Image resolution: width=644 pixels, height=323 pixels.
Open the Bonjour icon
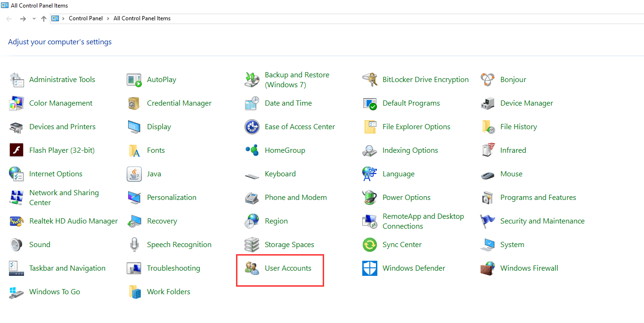[488, 80]
